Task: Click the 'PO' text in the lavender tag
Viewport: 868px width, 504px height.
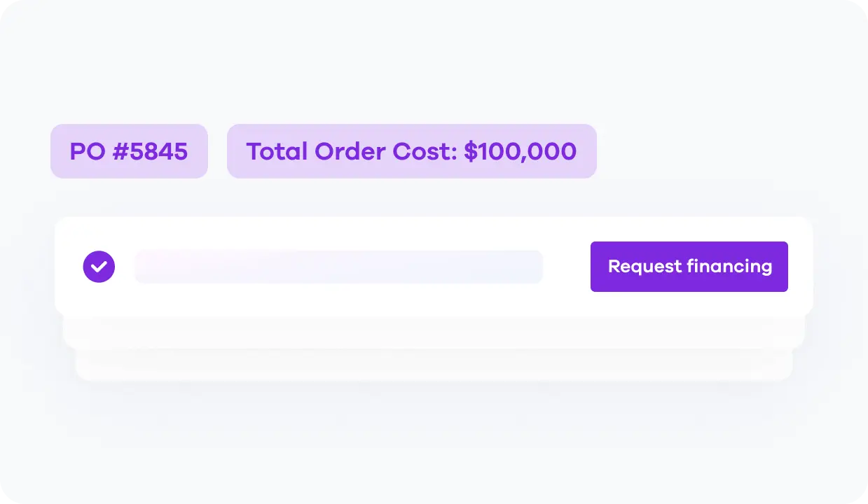Action: pyautogui.click(x=88, y=151)
